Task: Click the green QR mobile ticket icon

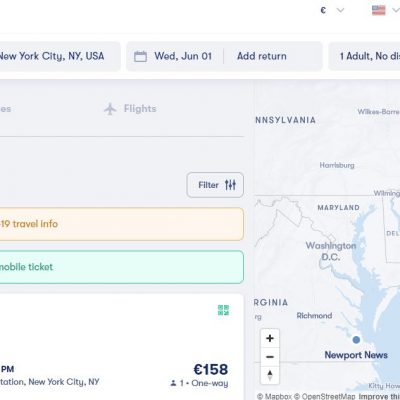Action: pos(223,310)
